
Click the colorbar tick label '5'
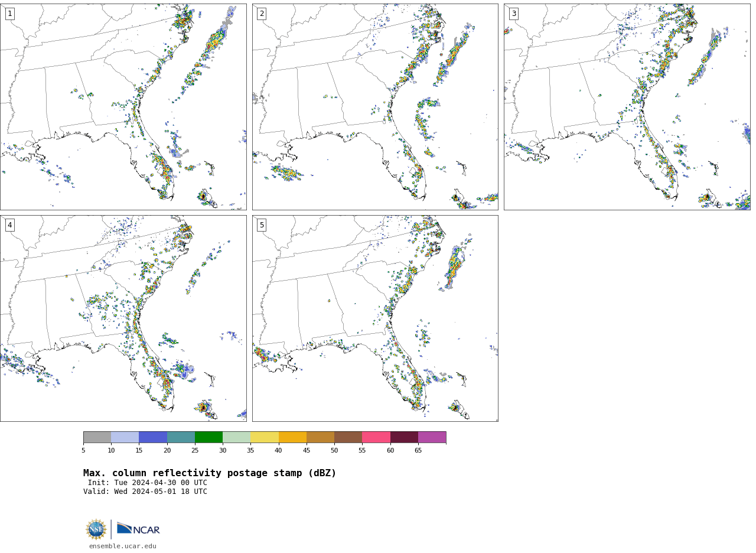pyautogui.click(x=83, y=451)
